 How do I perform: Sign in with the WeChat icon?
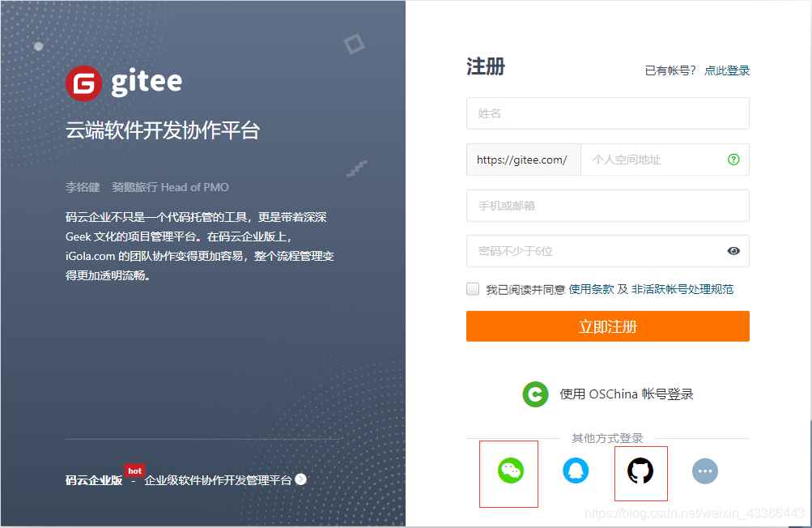511,471
